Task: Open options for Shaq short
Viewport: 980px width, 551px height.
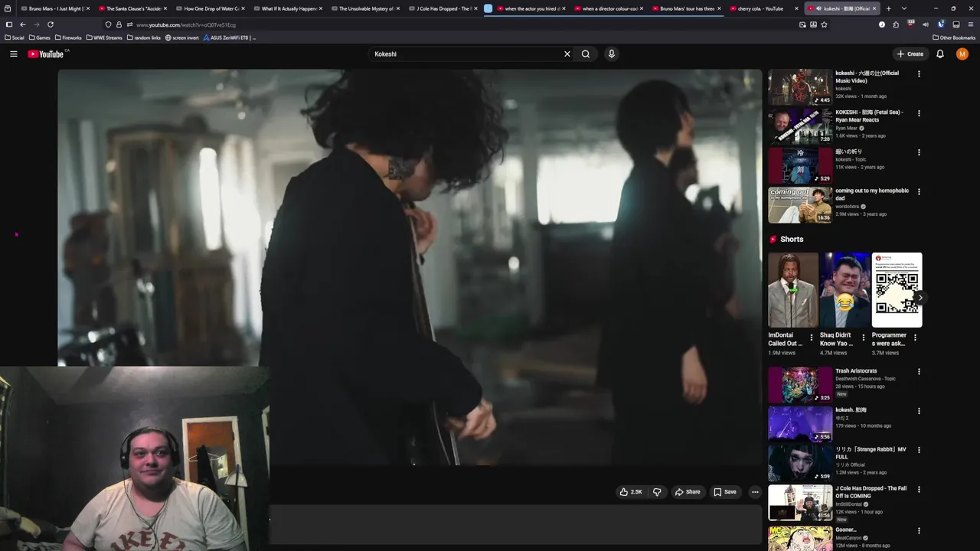Action: click(864, 337)
